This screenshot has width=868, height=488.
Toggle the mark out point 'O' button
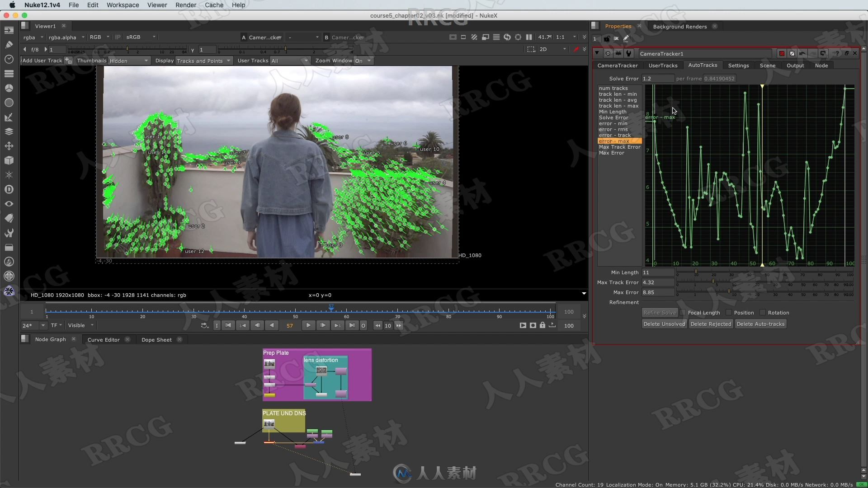click(x=363, y=325)
